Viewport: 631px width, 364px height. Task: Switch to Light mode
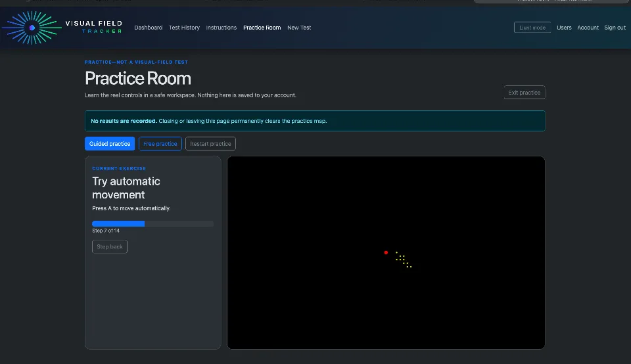[x=532, y=28]
